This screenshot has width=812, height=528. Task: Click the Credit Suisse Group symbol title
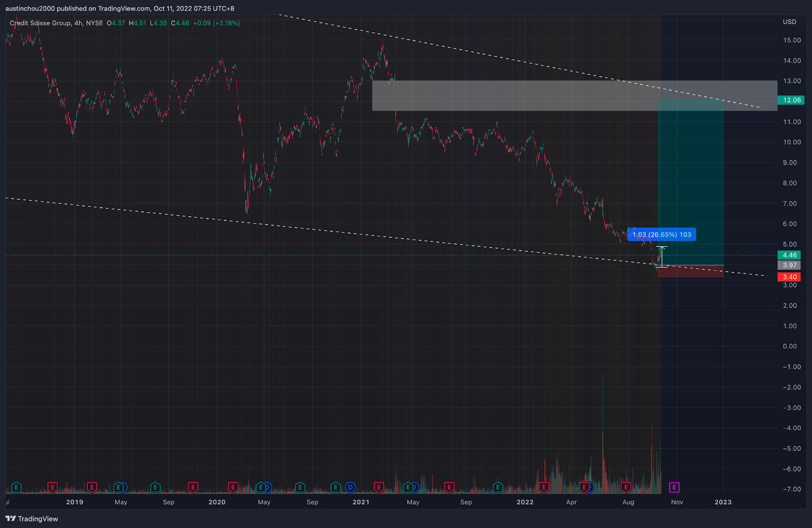41,23
